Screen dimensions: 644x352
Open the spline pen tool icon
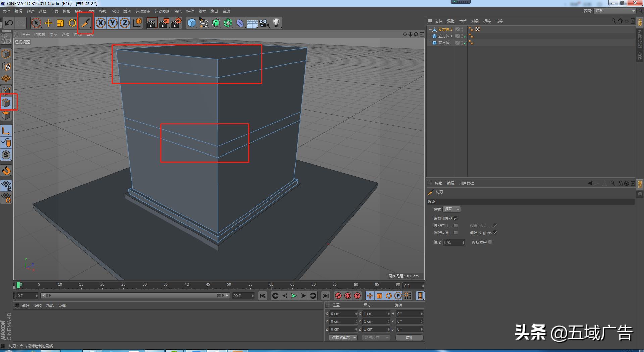204,23
